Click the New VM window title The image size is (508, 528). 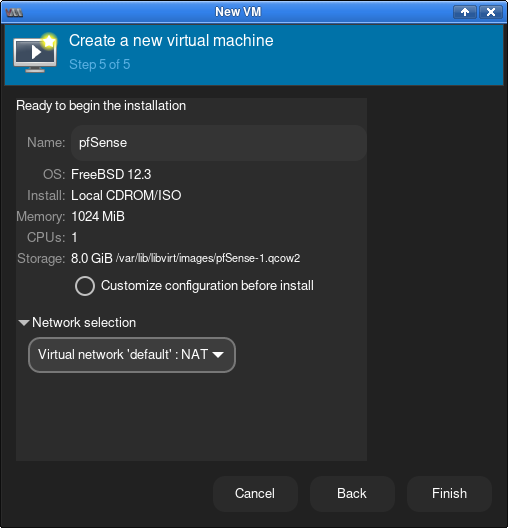point(238,12)
